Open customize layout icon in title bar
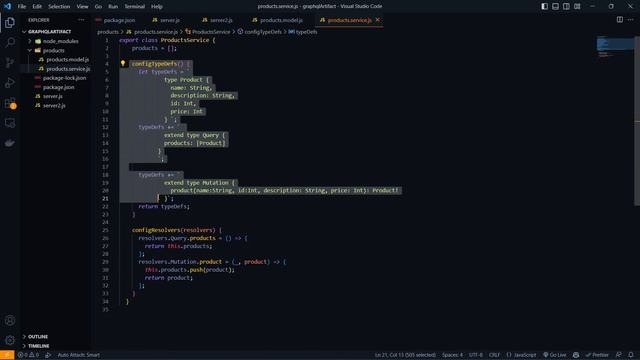 577,6
